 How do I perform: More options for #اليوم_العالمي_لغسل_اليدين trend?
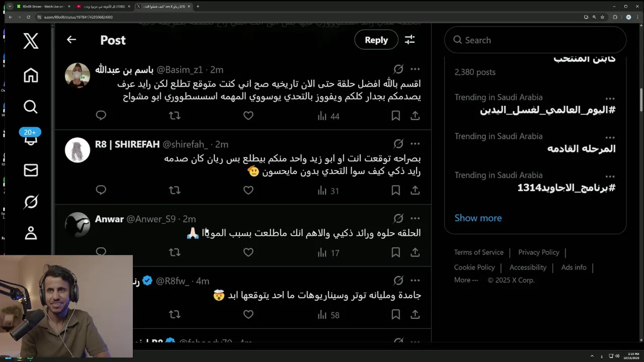[x=610, y=99]
